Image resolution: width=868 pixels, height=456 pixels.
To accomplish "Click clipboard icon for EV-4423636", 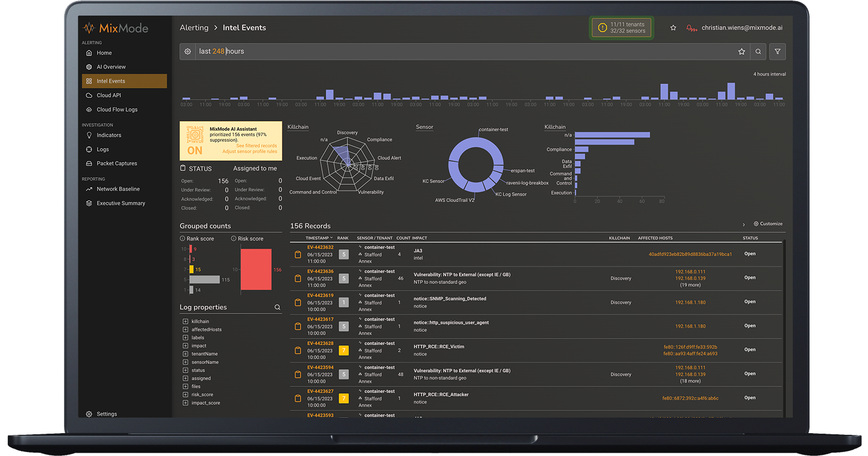I will [x=298, y=278].
